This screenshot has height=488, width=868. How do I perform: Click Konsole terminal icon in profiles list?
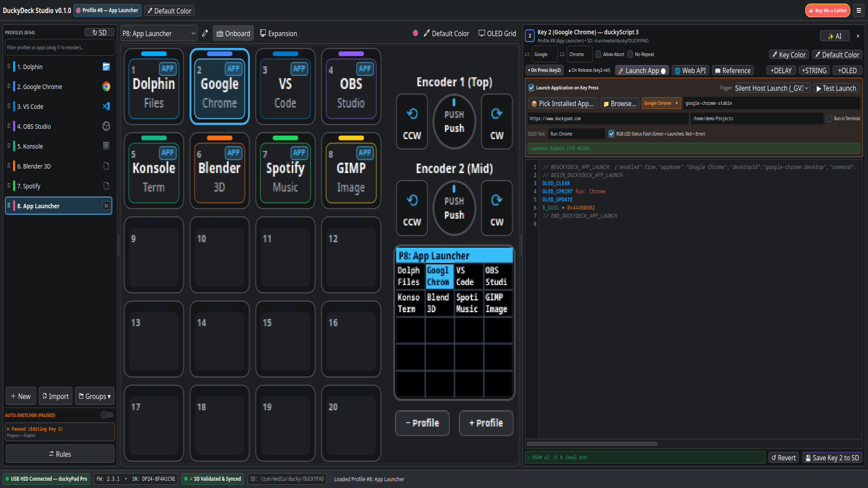(106, 146)
